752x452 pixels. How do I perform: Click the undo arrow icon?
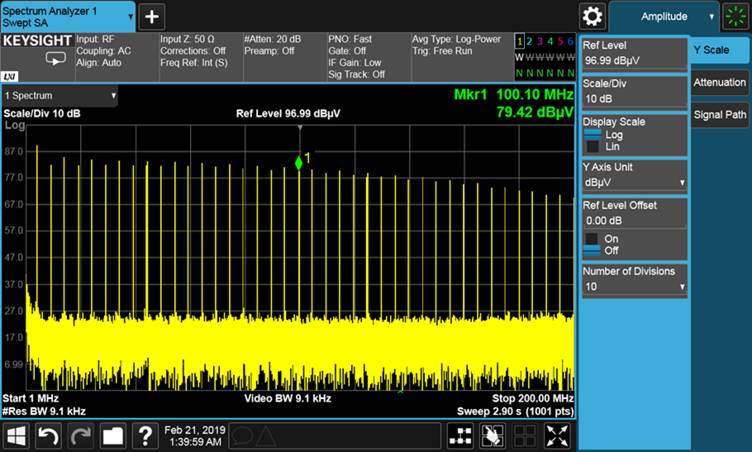click(x=48, y=435)
